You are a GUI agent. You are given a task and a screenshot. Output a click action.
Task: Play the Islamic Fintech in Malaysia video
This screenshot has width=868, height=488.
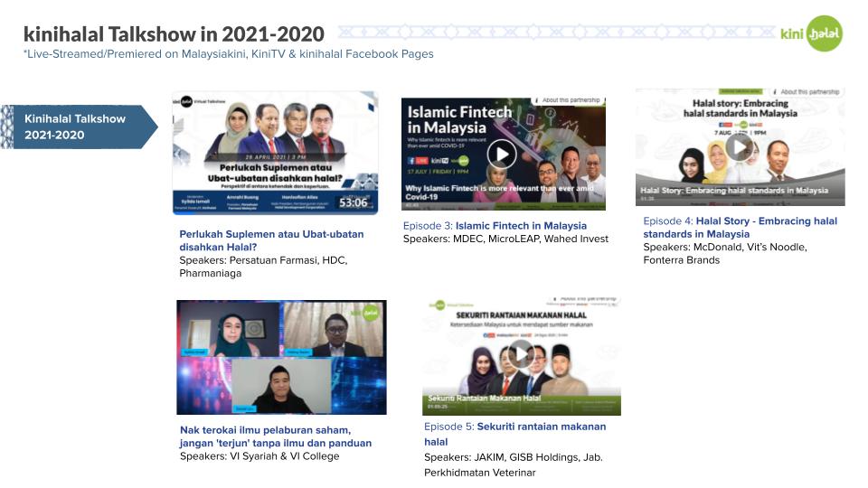(502, 155)
